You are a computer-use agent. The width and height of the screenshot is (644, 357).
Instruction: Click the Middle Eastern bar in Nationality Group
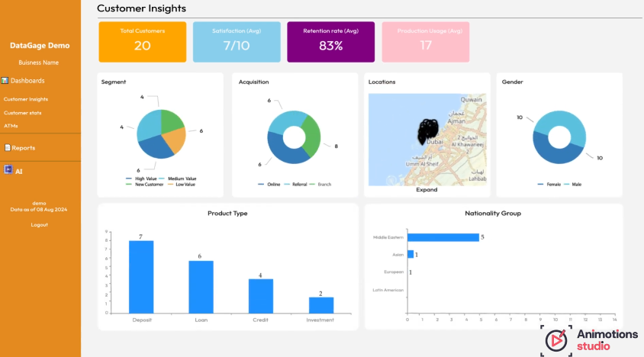pyautogui.click(x=443, y=237)
